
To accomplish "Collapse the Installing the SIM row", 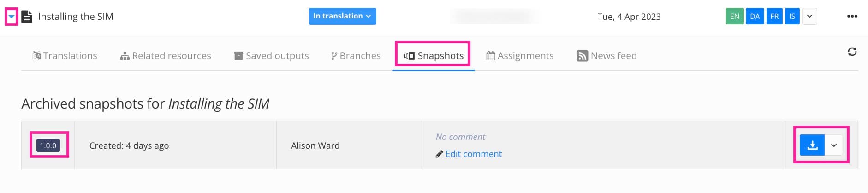I will coord(12,17).
